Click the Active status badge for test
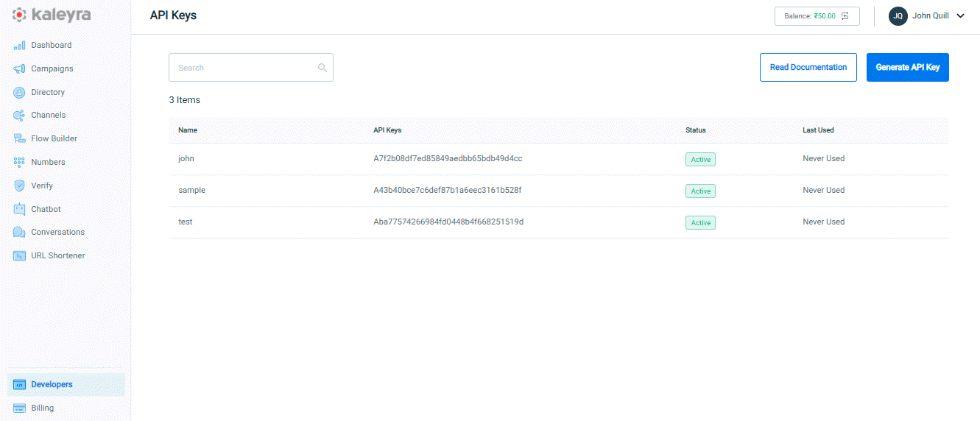The image size is (980, 421). (700, 223)
